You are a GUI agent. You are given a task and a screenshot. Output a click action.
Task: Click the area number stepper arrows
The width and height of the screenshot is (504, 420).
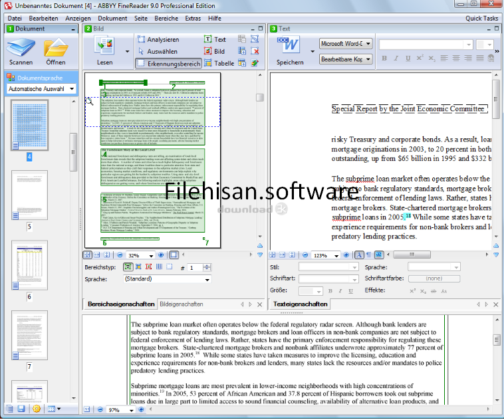coord(207,267)
